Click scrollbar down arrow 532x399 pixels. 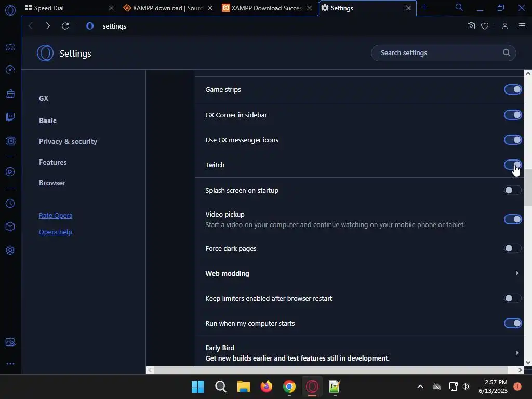(x=528, y=362)
